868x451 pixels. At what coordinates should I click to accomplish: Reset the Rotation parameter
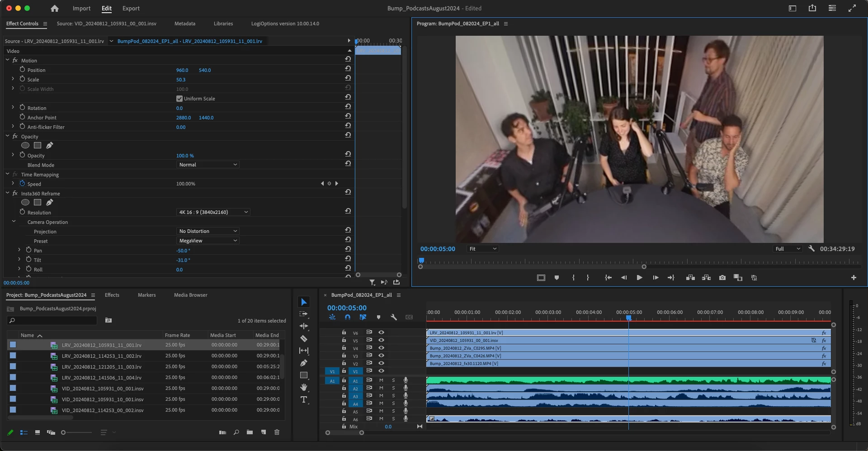tap(348, 107)
